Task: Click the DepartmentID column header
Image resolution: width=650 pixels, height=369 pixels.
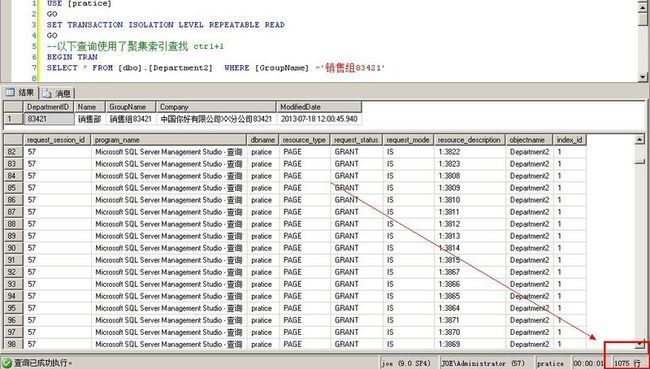Action: point(49,107)
